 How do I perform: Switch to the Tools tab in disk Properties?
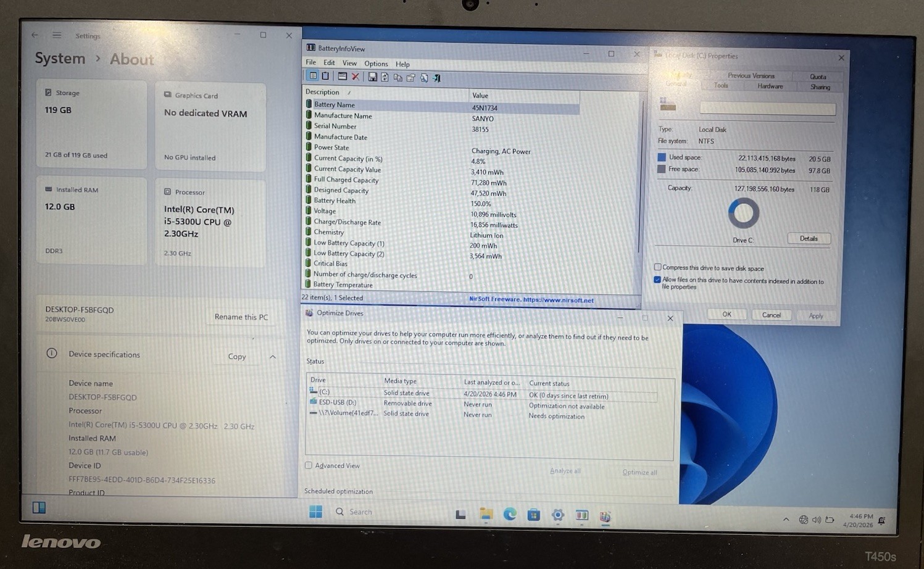coord(721,86)
